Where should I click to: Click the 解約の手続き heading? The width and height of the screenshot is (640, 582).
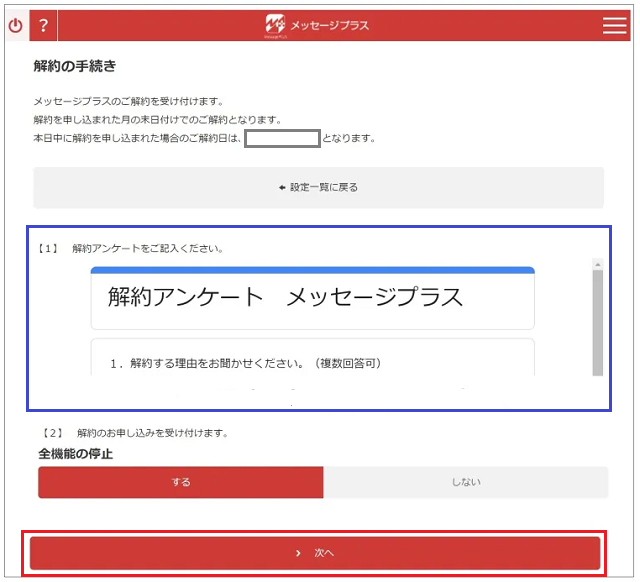(75, 66)
